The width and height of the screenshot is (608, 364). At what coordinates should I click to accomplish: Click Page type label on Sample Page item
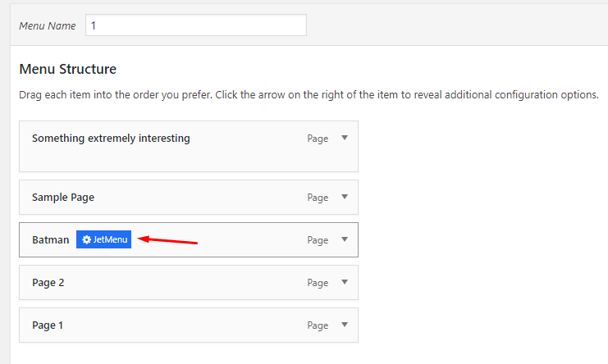pos(318,198)
